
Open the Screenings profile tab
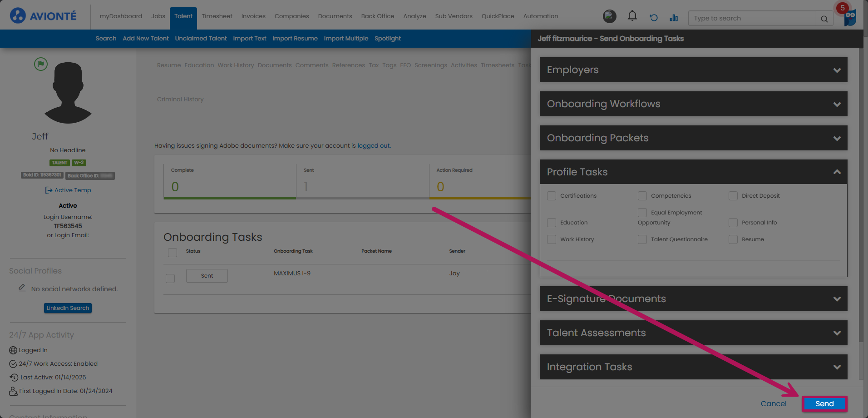pyautogui.click(x=431, y=65)
